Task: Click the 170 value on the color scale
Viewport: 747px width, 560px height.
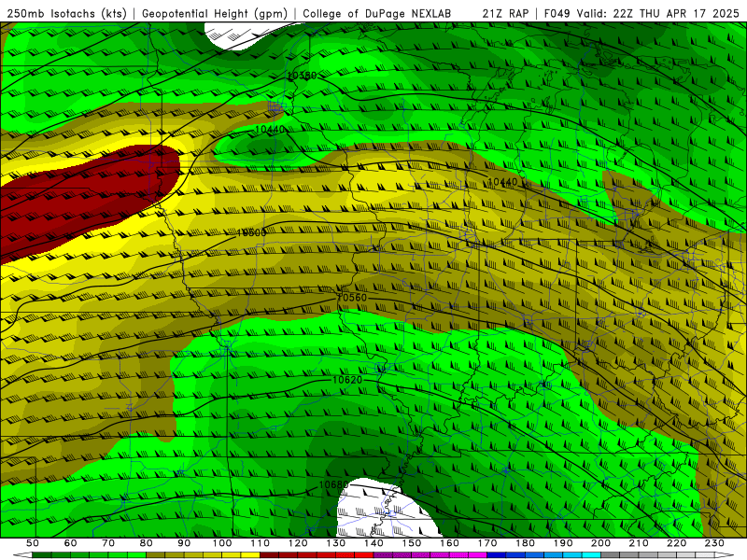Action: [x=487, y=543]
